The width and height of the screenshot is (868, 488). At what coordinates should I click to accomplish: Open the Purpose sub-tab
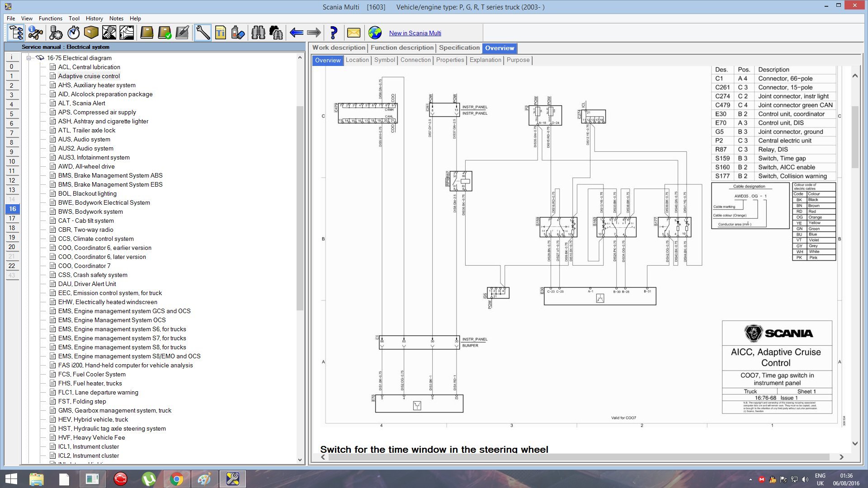pyautogui.click(x=518, y=60)
